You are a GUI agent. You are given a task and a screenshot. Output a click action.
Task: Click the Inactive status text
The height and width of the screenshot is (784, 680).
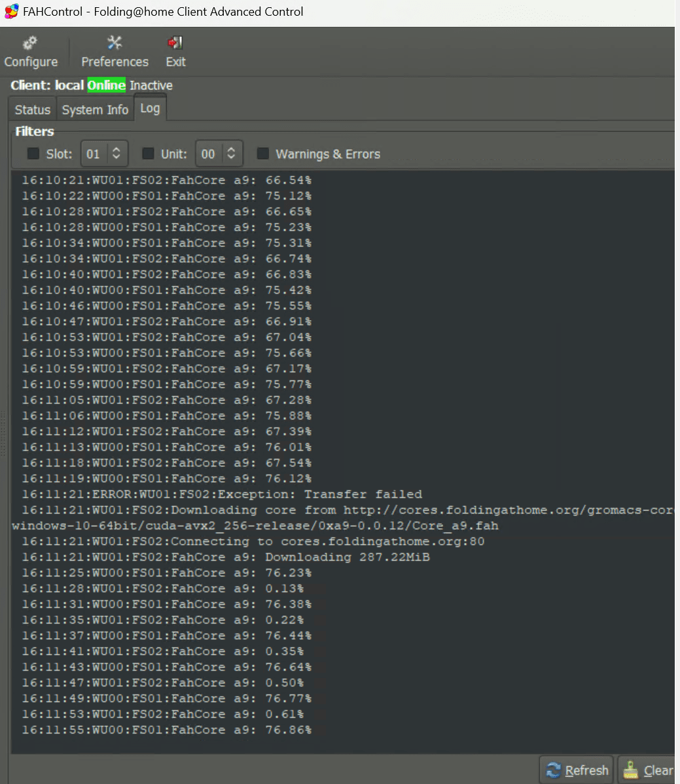click(x=151, y=86)
